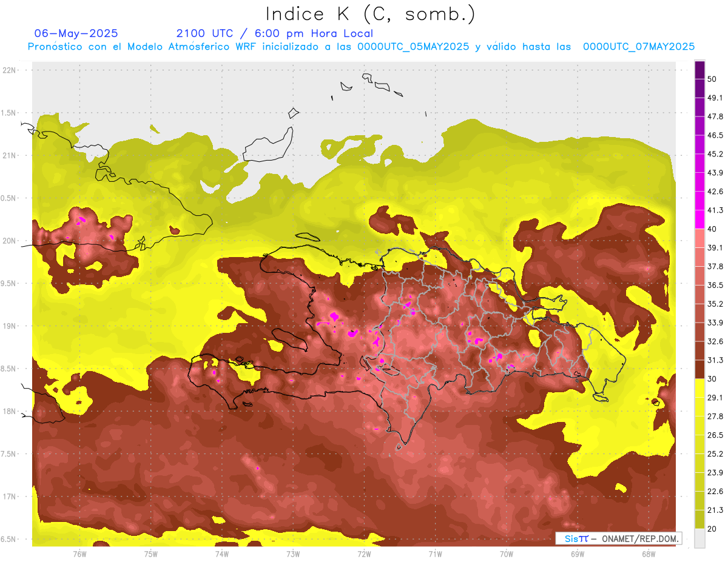This screenshot has width=728, height=562.
Task: Click the colorbar value "26.5"
Action: point(715,435)
